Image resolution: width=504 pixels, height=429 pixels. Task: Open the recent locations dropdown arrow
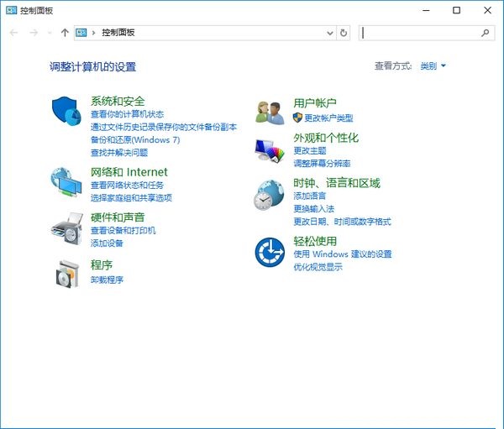pyautogui.click(x=50, y=33)
